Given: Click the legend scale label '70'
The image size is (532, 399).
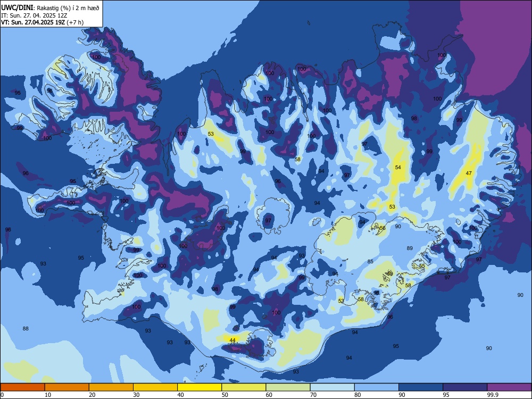Looking at the screenshot, I should coord(313,395).
